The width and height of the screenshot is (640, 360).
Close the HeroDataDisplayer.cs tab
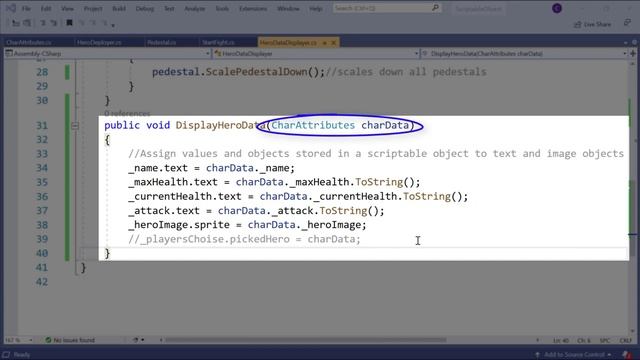click(334, 42)
